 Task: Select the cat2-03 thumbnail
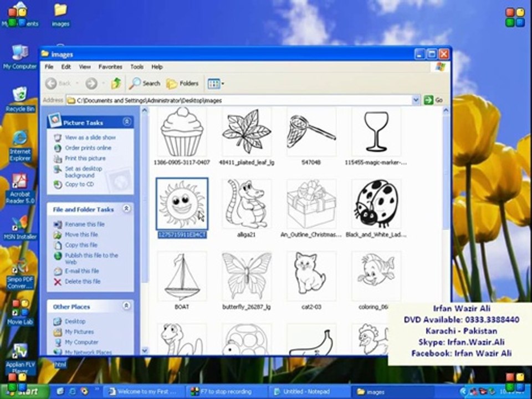311,276
